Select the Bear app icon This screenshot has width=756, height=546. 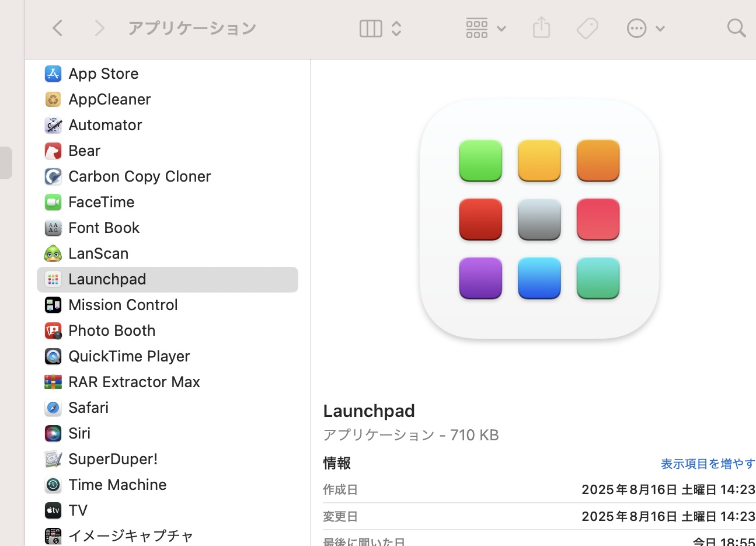pyautogui.click(x=53, y=151)
